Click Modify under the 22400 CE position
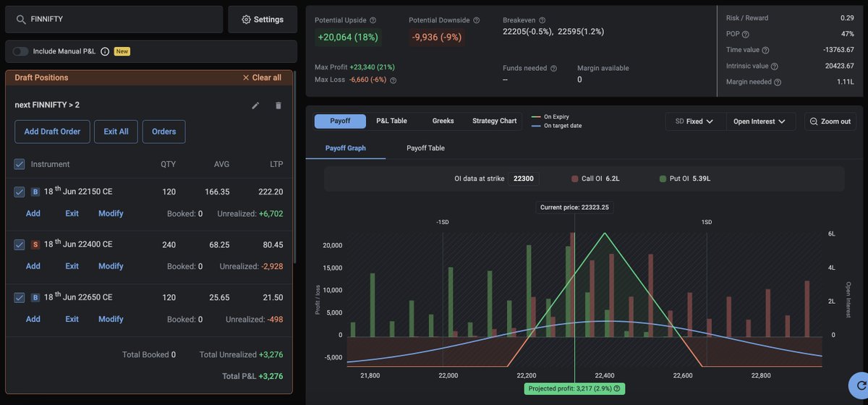 (x=111, y=266)
